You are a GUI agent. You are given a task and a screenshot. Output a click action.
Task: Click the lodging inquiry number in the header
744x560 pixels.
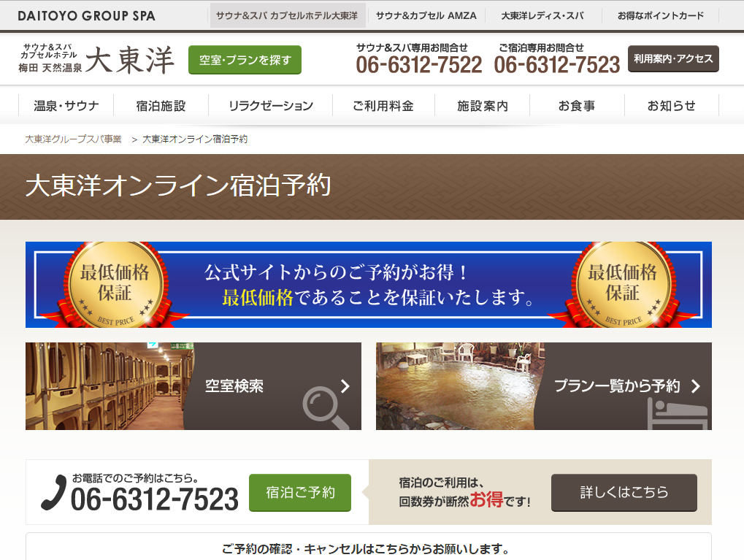(x=556, y=64)
